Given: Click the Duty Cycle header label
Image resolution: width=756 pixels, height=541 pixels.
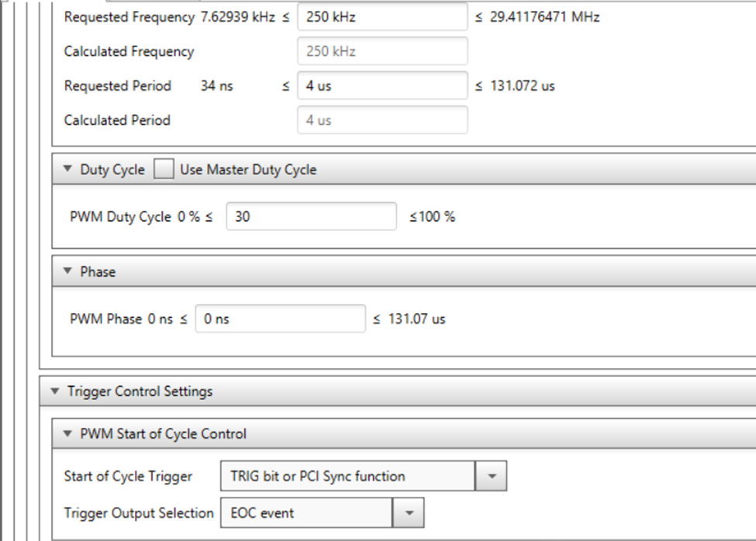Looking at the screenshot, I should (x=112, y=170).
